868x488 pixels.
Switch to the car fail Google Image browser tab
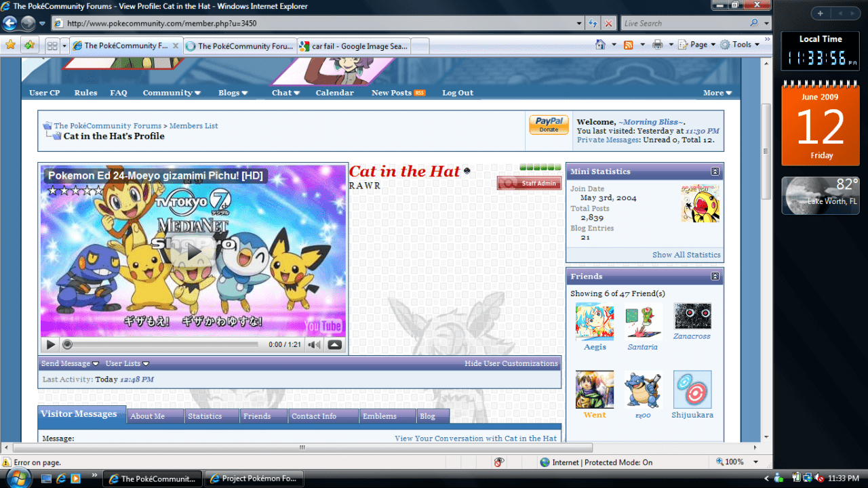coord(353,46)
